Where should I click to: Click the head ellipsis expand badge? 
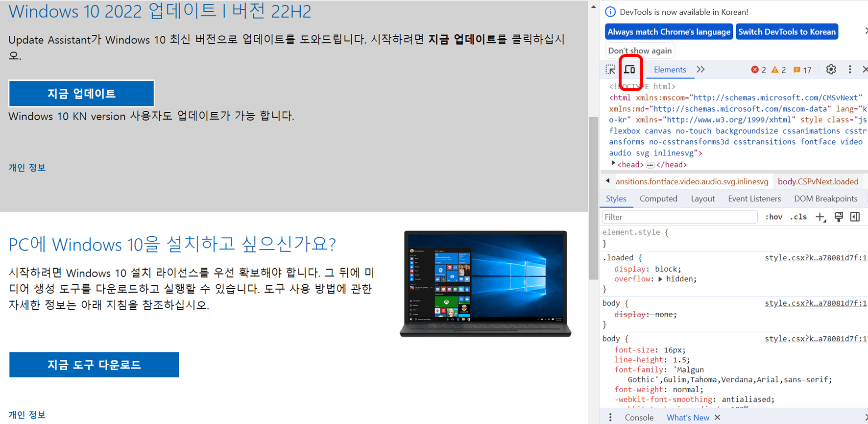pos(650,165)
